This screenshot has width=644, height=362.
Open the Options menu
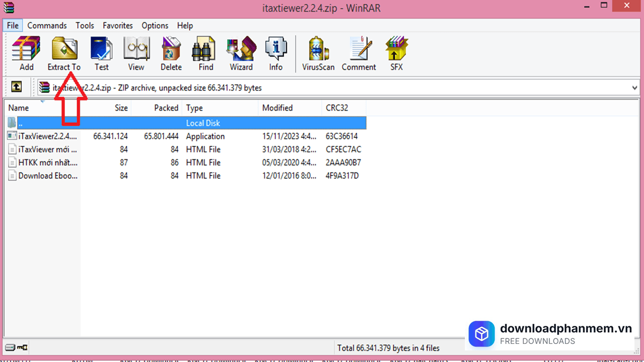pos(154,25)
